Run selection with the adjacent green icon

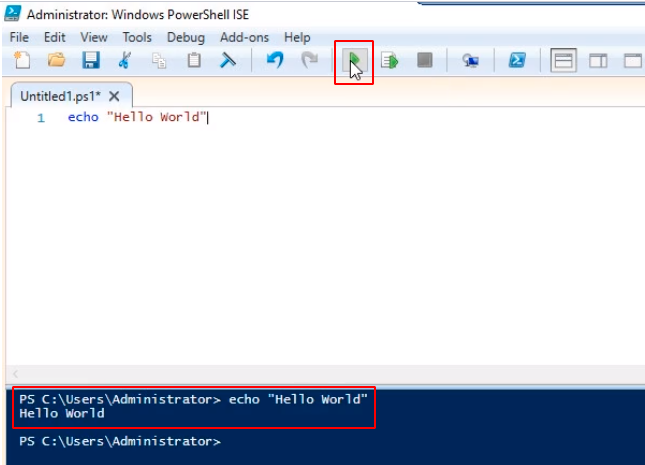tap(389, 61)
